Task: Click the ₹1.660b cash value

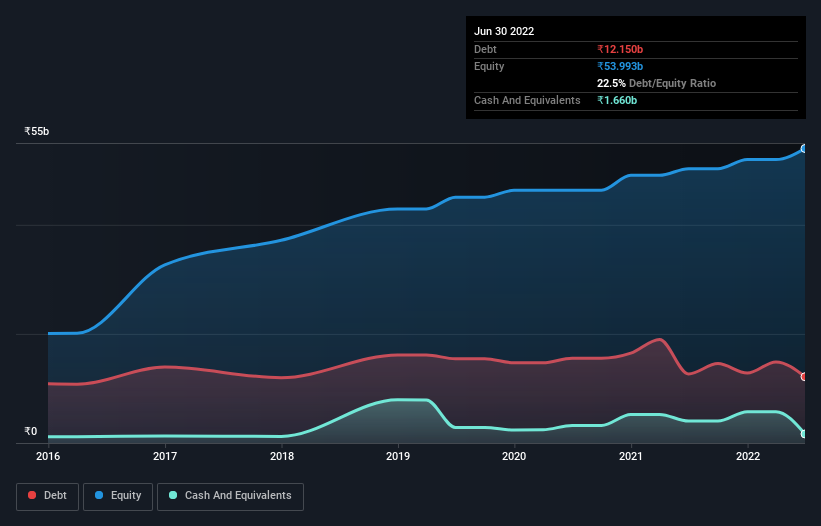Action: click(x=617, y=100)
